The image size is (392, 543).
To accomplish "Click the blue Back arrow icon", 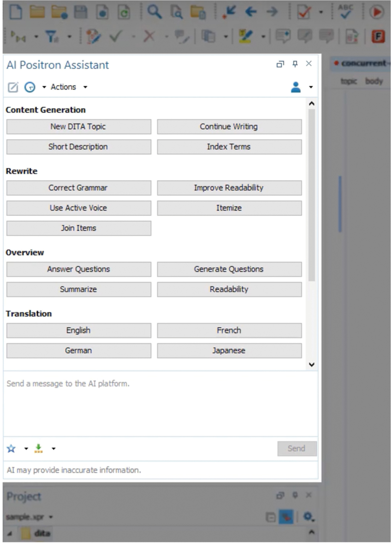I will click(251, 12).
